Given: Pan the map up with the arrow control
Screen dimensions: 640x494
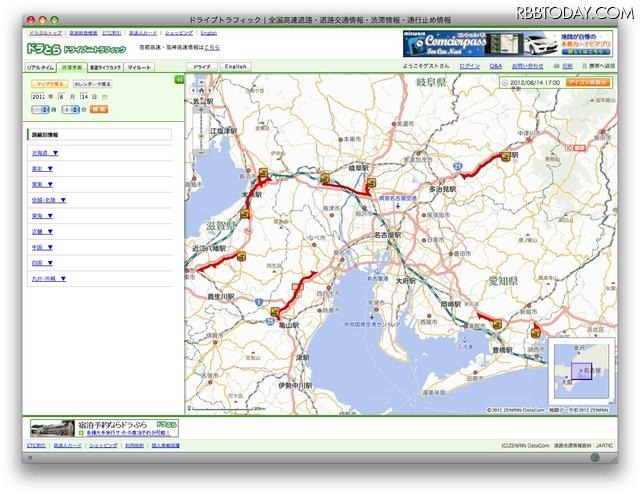Looking at the screenshot, I should 201,84.
